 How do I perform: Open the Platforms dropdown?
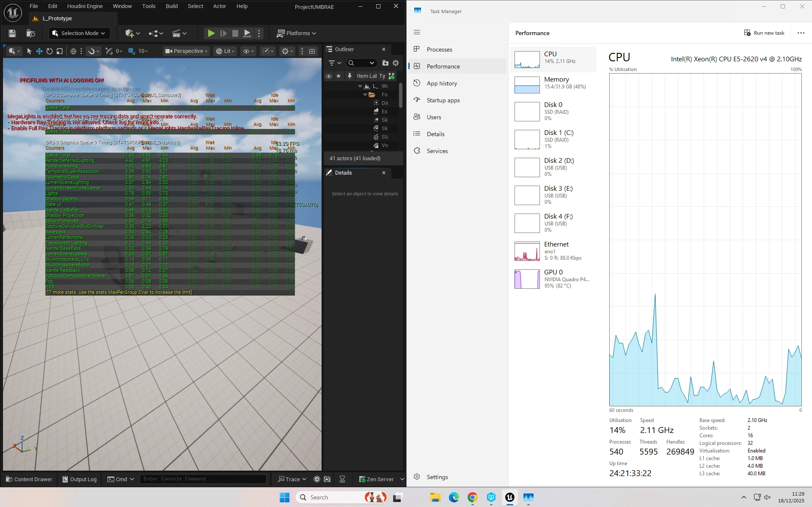(296, 33)
